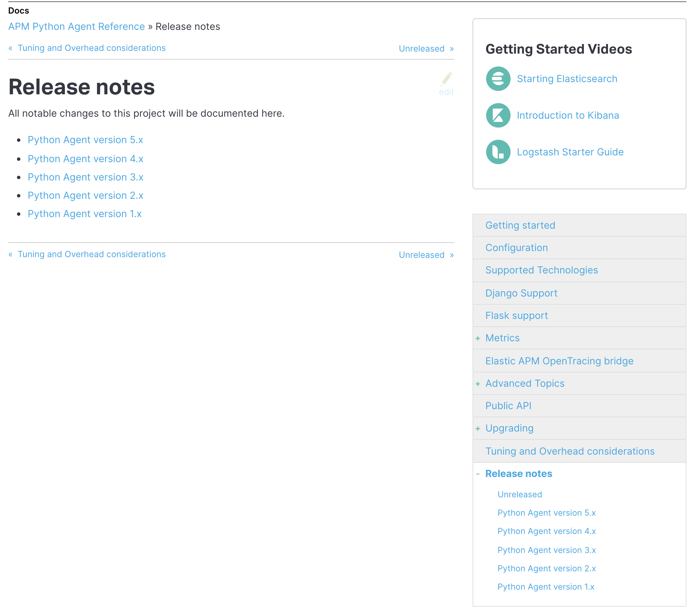
Task: Open Python Agent version 5.x in main list
Action: [x=85, y=140]
